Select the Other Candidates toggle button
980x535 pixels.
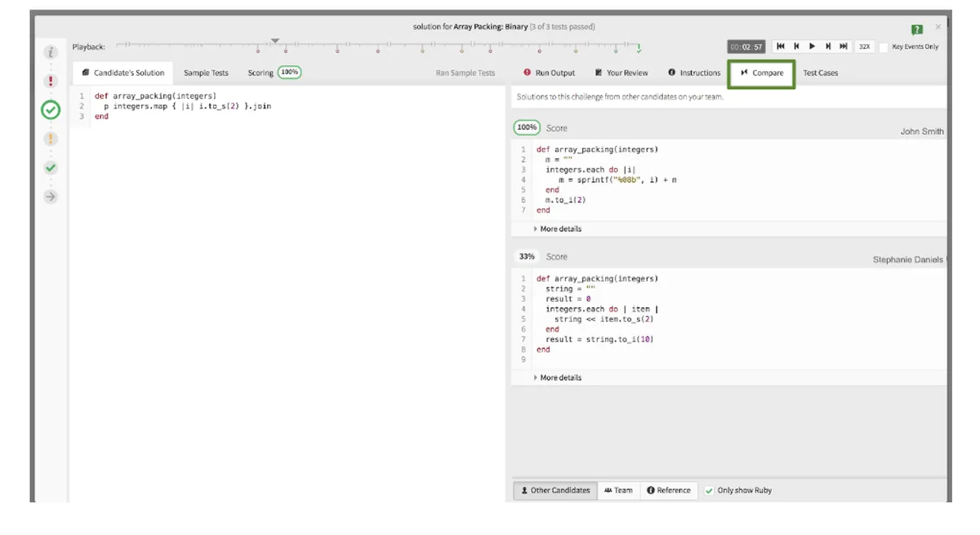point(555,491)
